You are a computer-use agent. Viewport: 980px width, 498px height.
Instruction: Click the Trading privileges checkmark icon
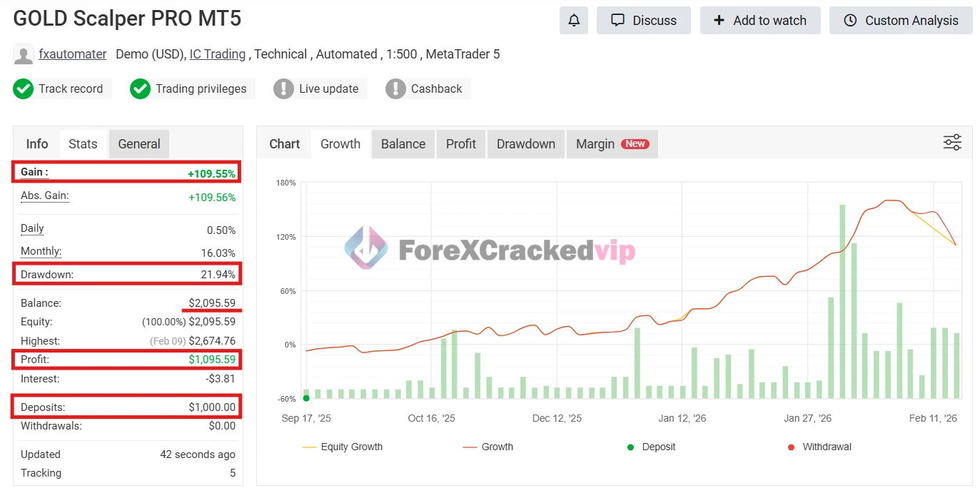pyautogui.click(x=140, y=88)
